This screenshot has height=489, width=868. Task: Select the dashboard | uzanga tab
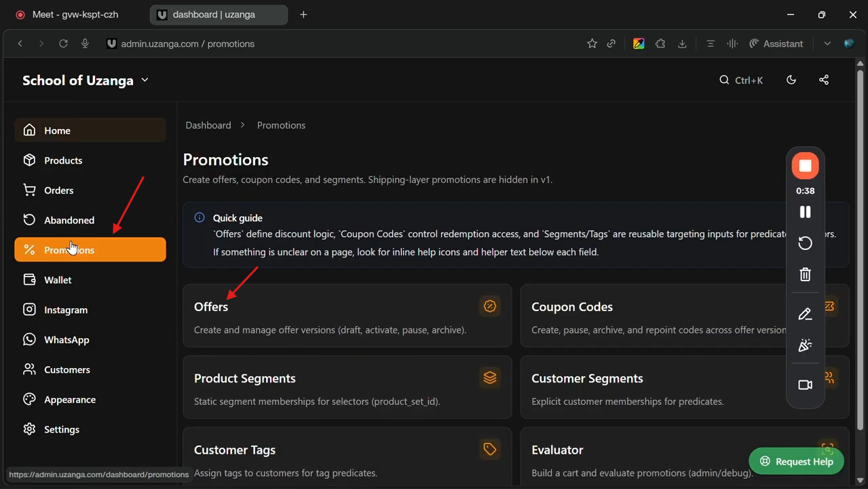219,14
